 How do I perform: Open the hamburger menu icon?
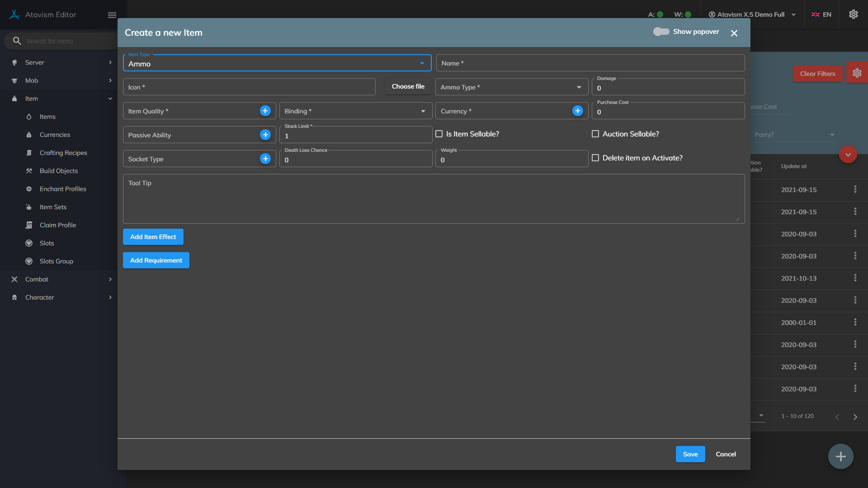tap(112, 15)
